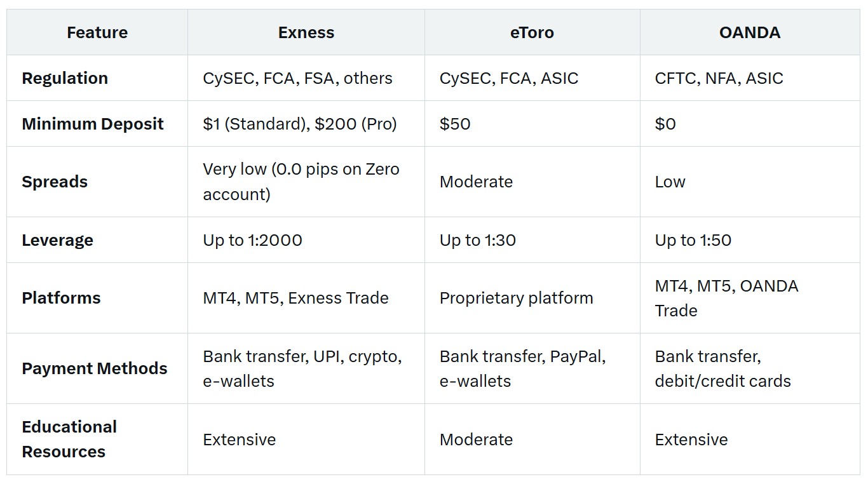
Task: Select the Educational Resources row label
Action: [69, 439]
